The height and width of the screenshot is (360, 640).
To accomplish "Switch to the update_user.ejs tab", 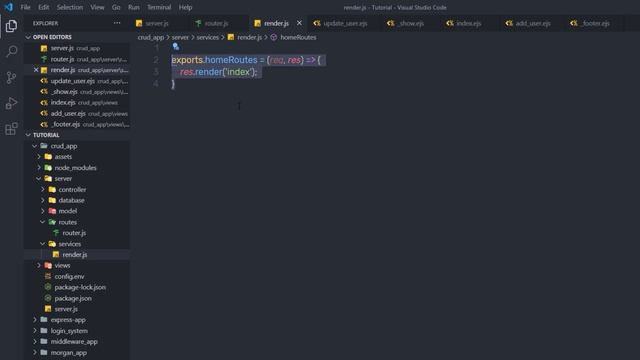I will point(345,23).
